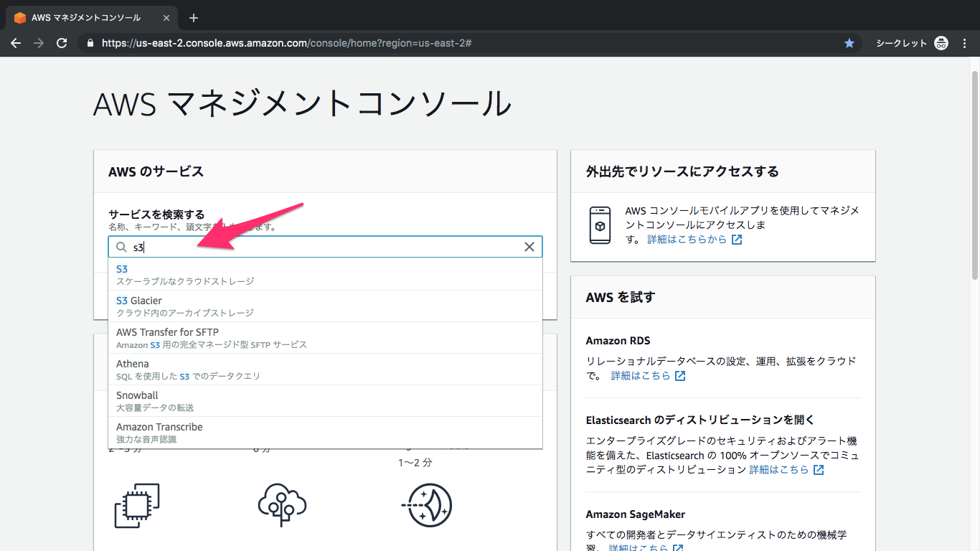Clear the service search with the X
This screenshot has height=551, width=980.
click(x=529, y=247)
